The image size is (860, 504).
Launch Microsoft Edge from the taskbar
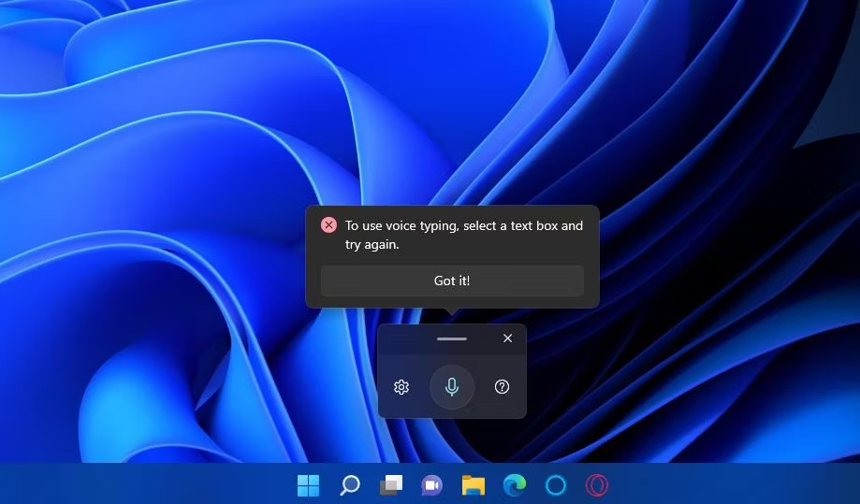tap(515, 484)
